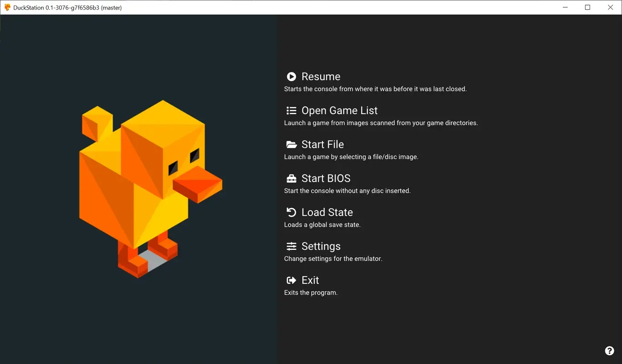Click the DuckStation version text in the title bar
This screenshot has height=364, width=622.
(67, 7)
